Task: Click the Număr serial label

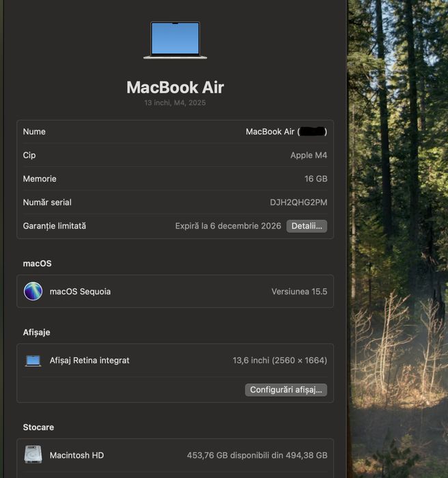Action: point(47,202)
